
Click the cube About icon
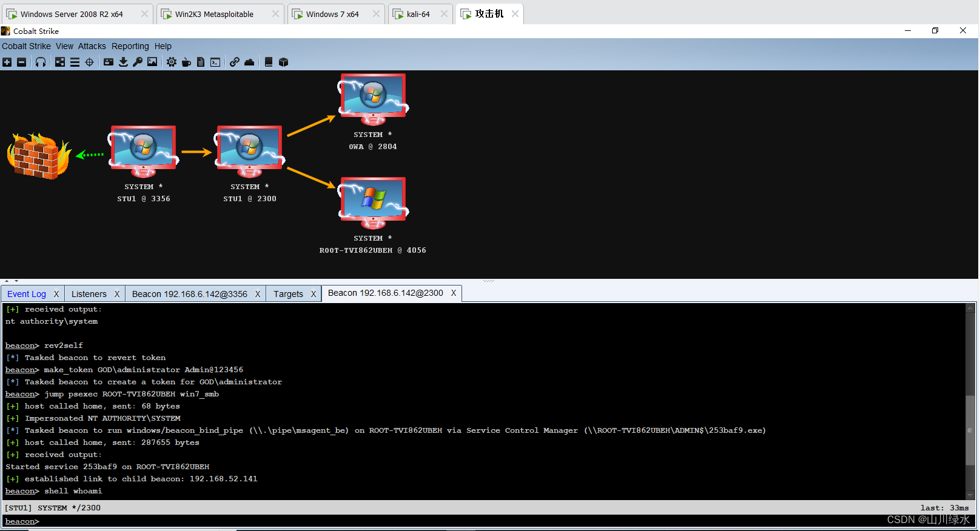click(283, 62)
